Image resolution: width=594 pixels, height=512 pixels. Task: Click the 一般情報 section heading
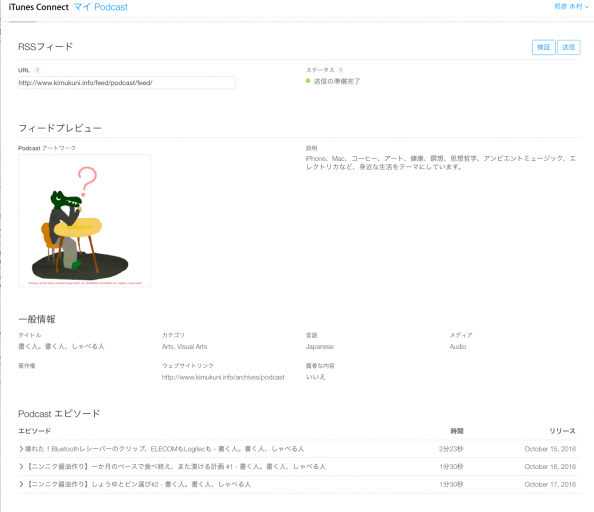coord(37,319)
